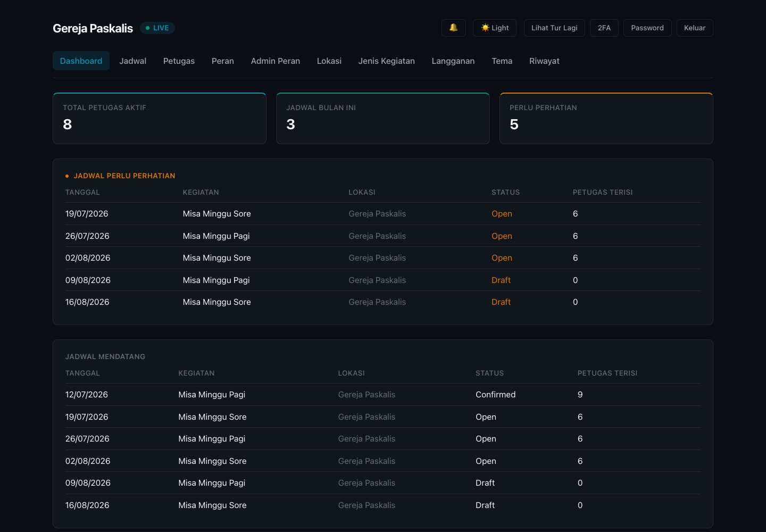The image size is (766, 532).
Task: Select 09/08/2026 in Perlu Perhatian table
Action: coord(88,280)
